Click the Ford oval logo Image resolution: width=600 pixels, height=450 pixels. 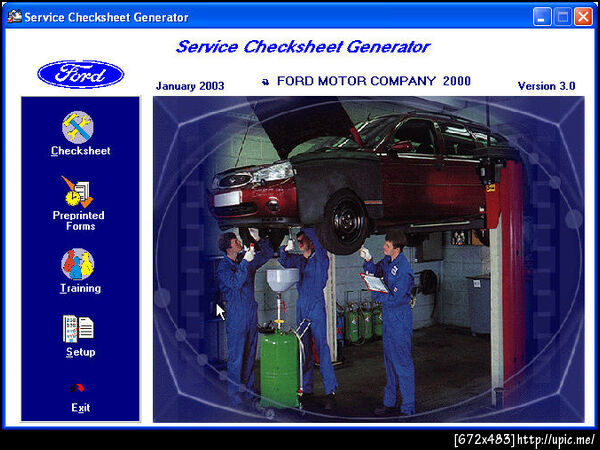pyautogui.click(x=81, y=74)
